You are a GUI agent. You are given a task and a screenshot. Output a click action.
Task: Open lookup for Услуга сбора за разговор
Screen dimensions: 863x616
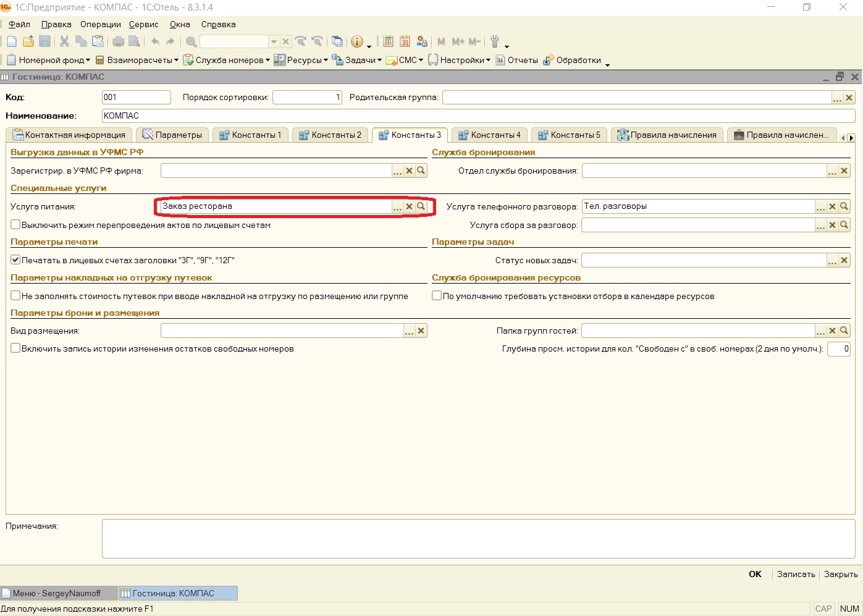click(844, 225)
